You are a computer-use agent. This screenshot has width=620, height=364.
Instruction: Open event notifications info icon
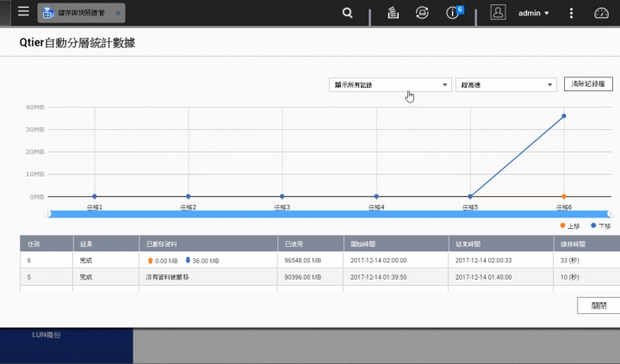tap(452, 13)
